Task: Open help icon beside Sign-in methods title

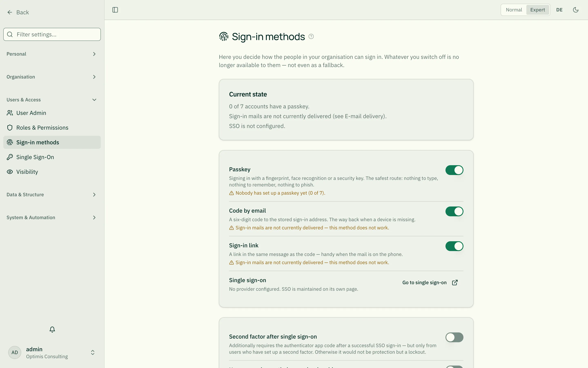Action: pos(311,37)
